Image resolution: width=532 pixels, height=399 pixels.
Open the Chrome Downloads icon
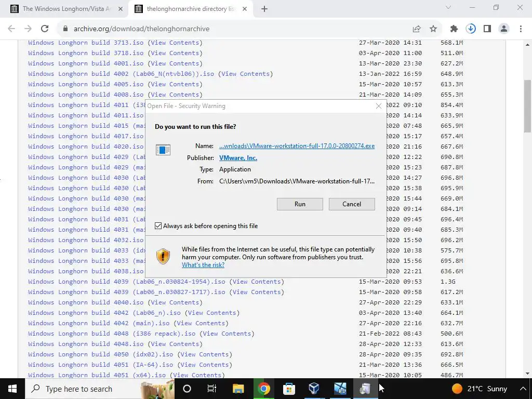coord(471,29)
